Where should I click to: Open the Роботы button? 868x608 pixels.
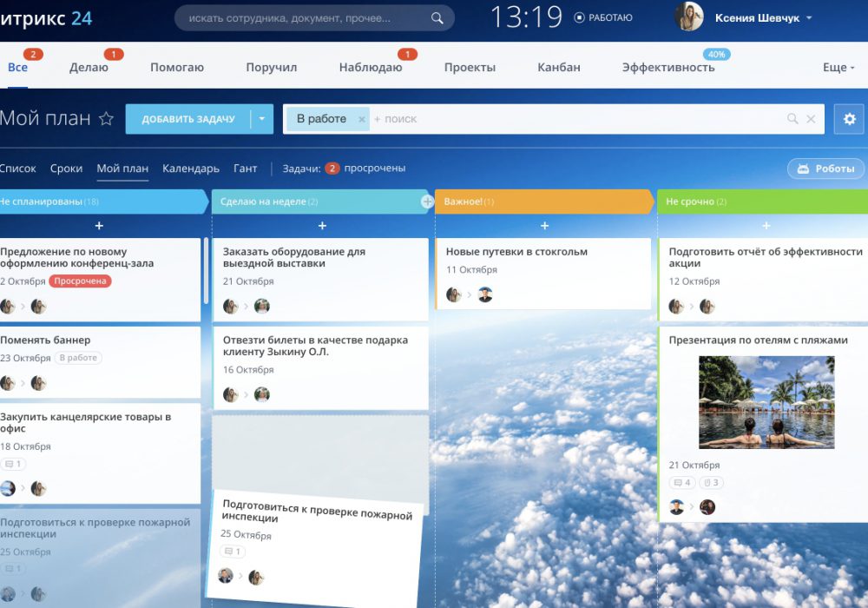pyautogui.click(x=825, y=169)
